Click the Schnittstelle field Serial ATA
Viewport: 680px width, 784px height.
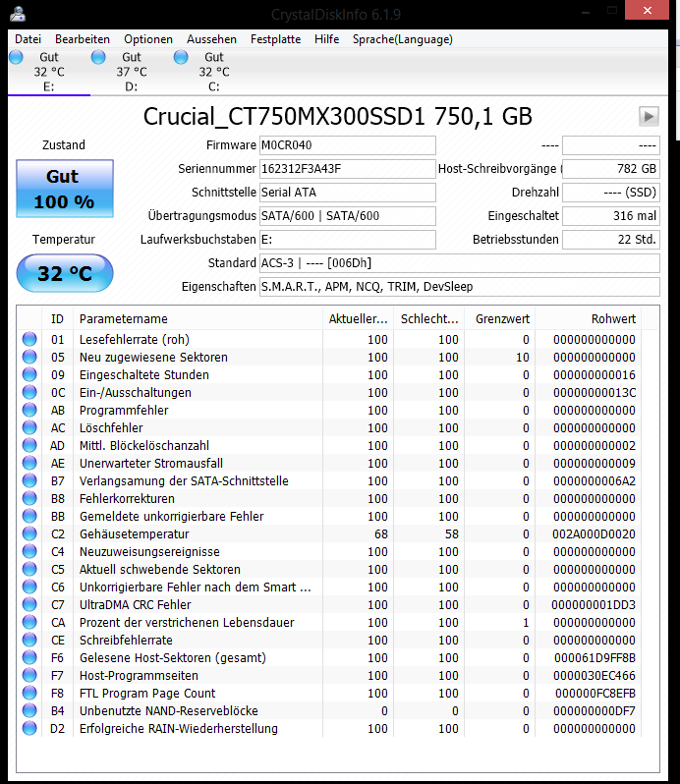tap(348, 193)
